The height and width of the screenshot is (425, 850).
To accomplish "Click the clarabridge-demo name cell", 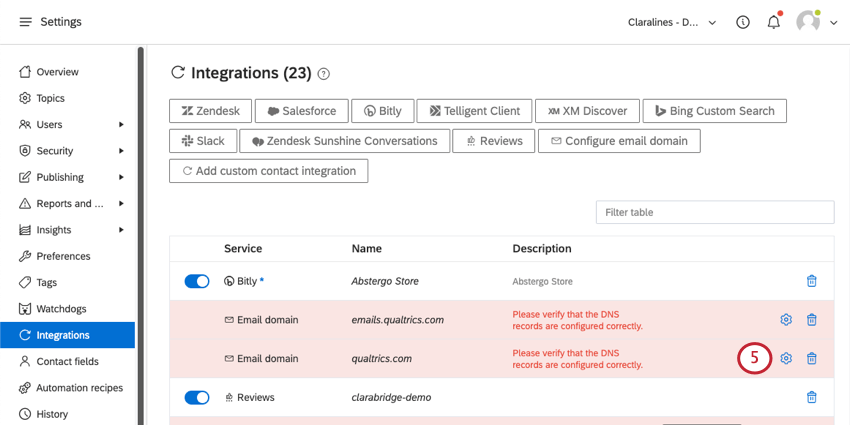I will tap(391, 397).
